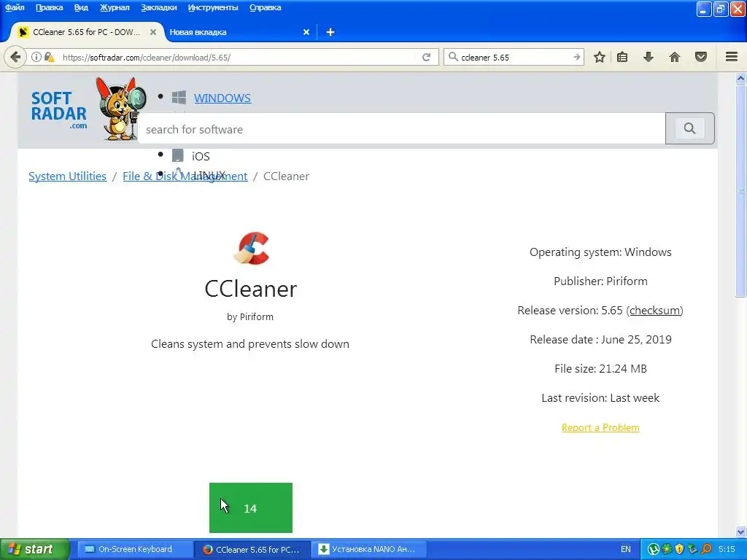The width and height of the screenshot is (747, 560).
Task: Click the by Piriform text
Action: [250, 316]
